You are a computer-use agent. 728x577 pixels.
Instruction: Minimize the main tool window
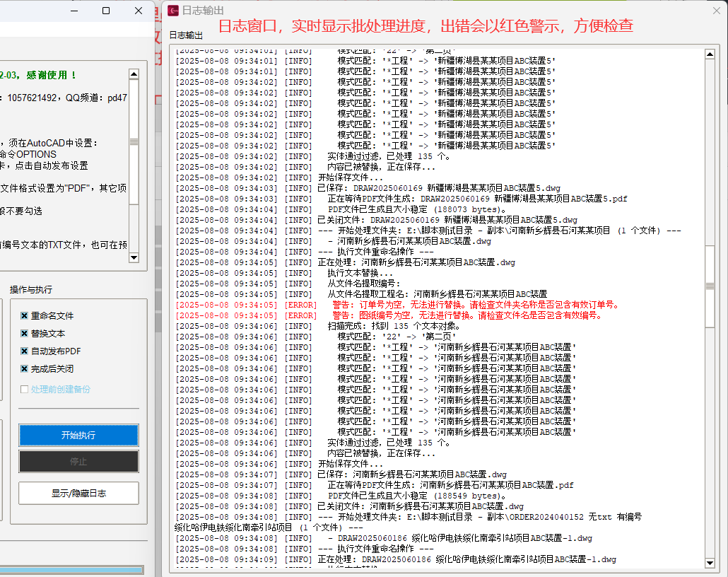point(74,11)
